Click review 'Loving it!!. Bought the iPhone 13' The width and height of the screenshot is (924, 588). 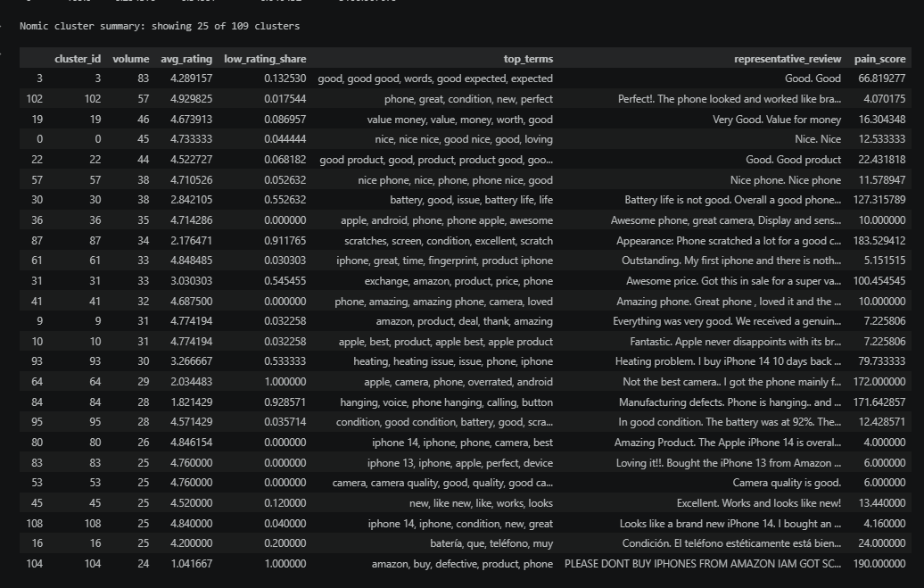click(x=729, y=463)
